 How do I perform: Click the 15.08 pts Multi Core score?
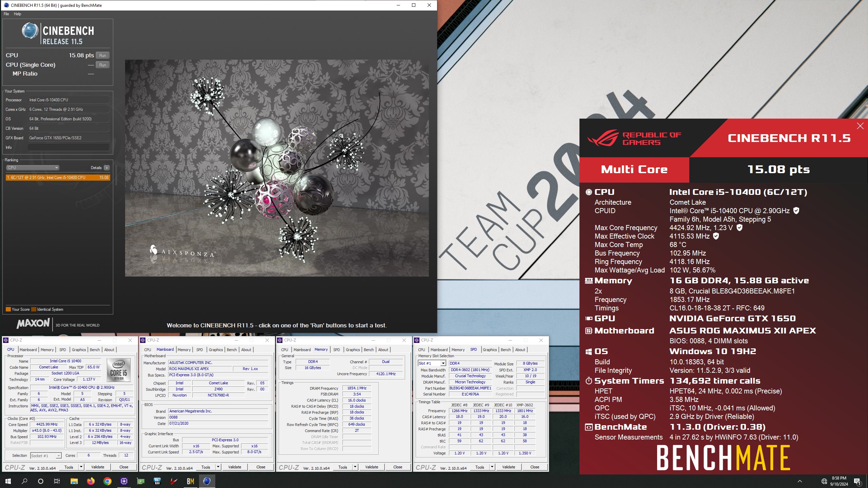(x=778, y=169)
